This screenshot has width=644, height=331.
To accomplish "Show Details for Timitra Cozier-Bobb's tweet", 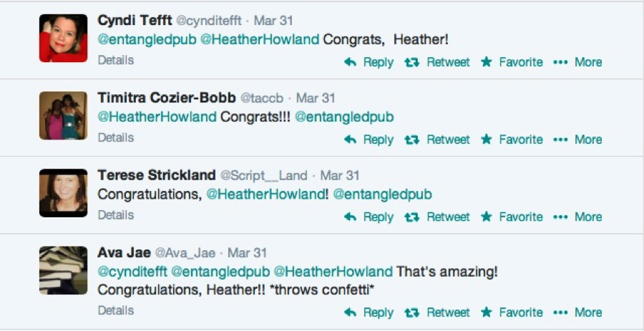I will (116, 137).
